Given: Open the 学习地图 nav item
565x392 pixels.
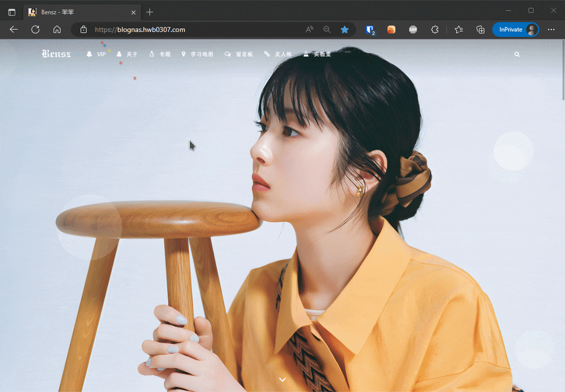Looking at the screenshot, I should [197, 55].
